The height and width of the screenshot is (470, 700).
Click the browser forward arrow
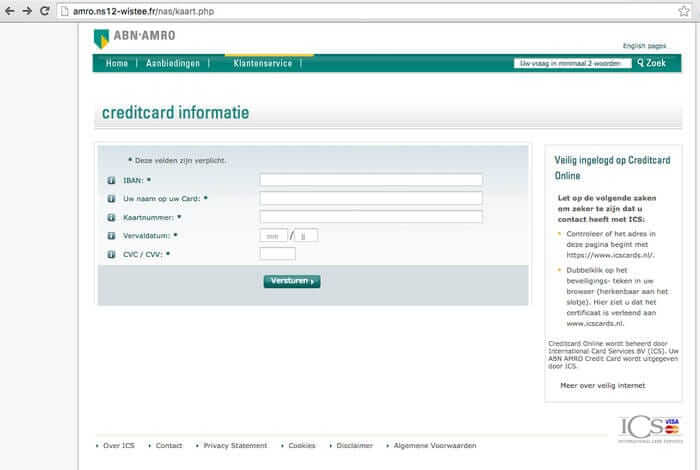27,11
